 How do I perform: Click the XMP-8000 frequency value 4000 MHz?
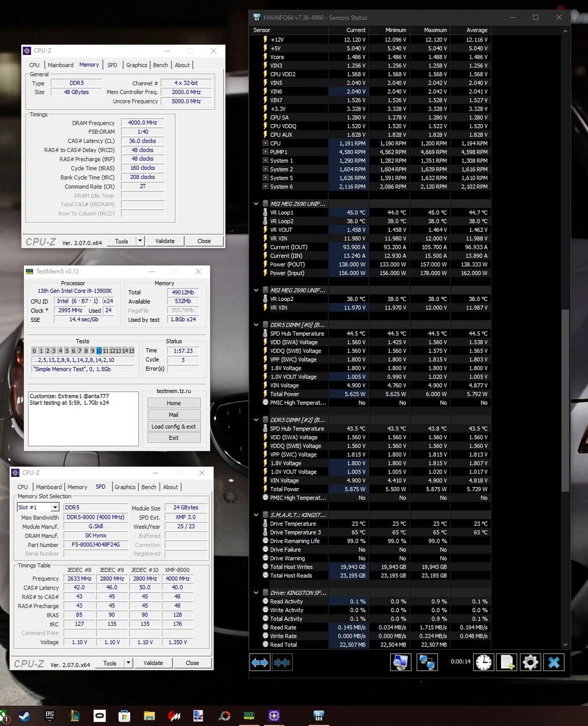(177, 579)
